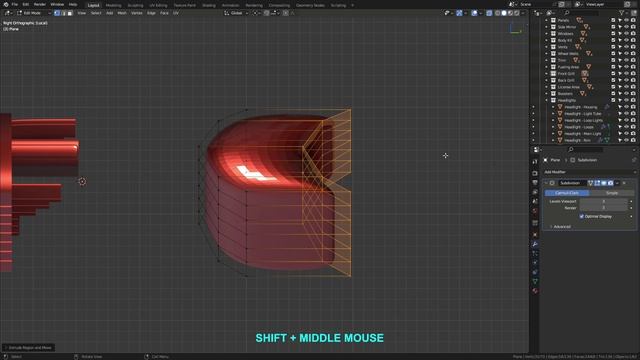640x360 pixels.
Task: Open the Face menu in viewport header
Action: [164, 13]
